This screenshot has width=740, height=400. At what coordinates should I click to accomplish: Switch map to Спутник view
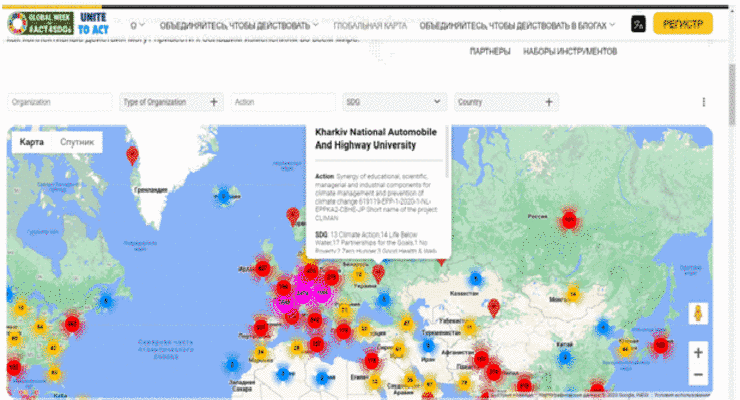(77, 143)
